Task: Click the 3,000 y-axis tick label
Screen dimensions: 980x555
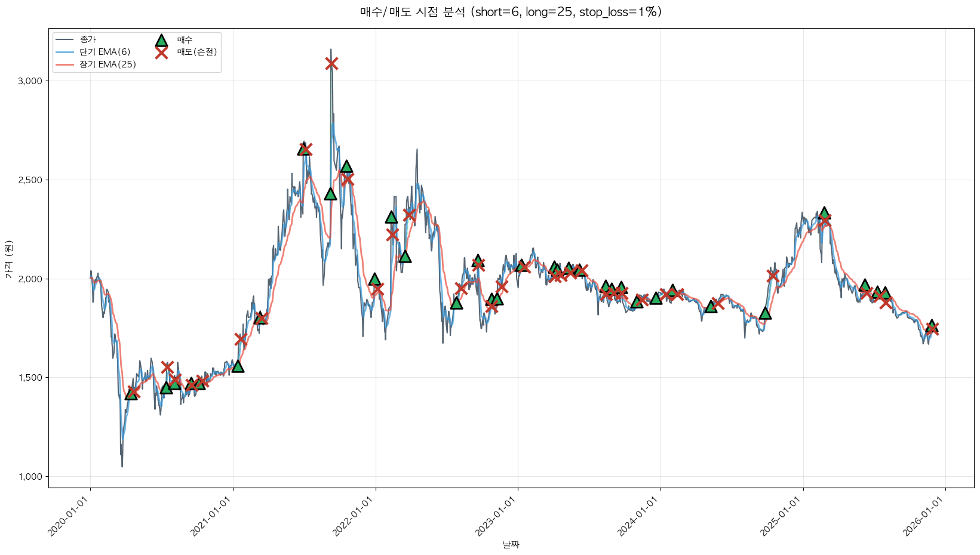Action: [30, 81]
